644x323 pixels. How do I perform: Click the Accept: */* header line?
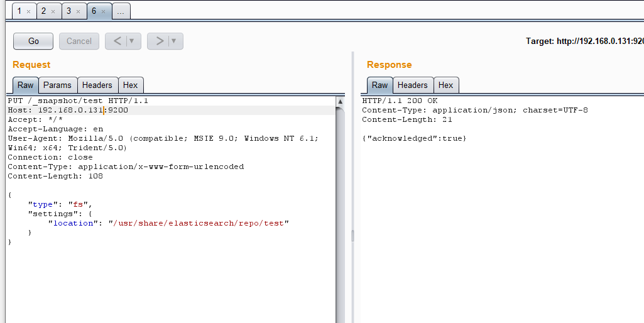[35, 119]
